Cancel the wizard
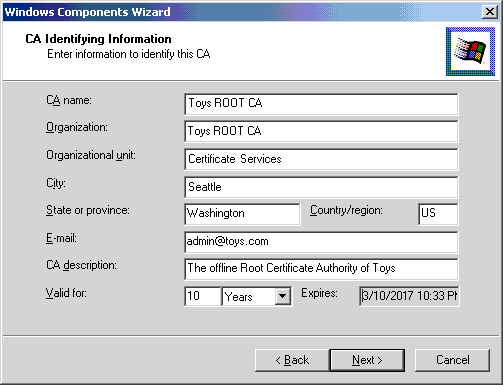The width and height of the screenshot is (503, 385). click(452, 360)
